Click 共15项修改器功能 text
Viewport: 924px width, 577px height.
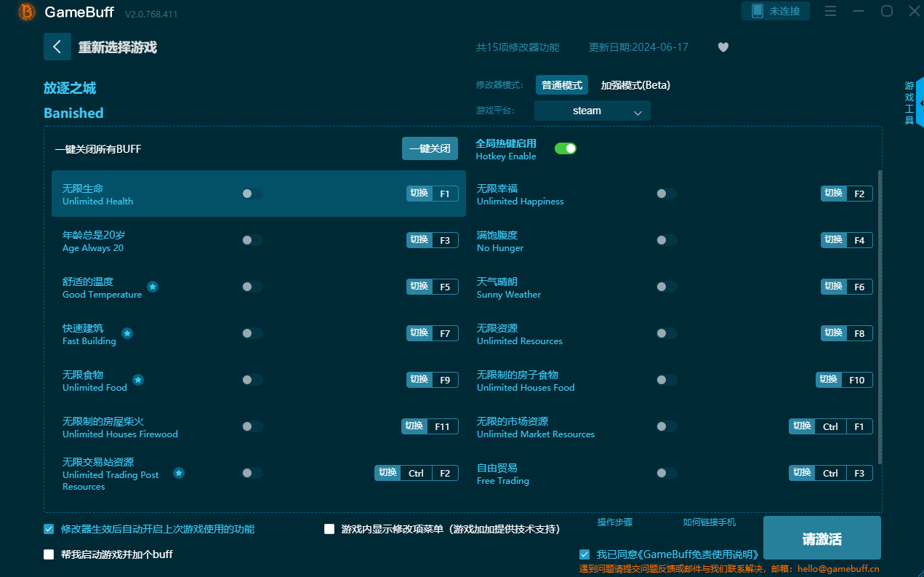click(518, 47)
